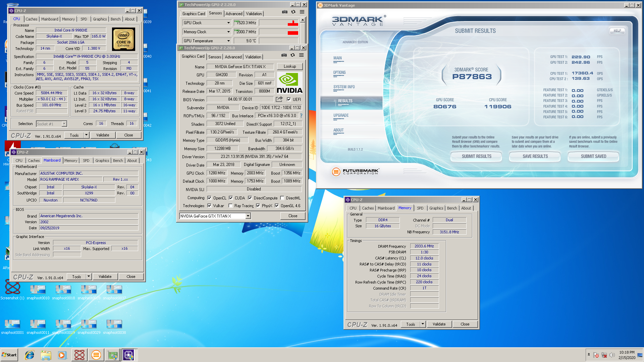Click Validate button in CPU-Z Memory window
This screenshot has height=362, width=644.
pos(439,324)
